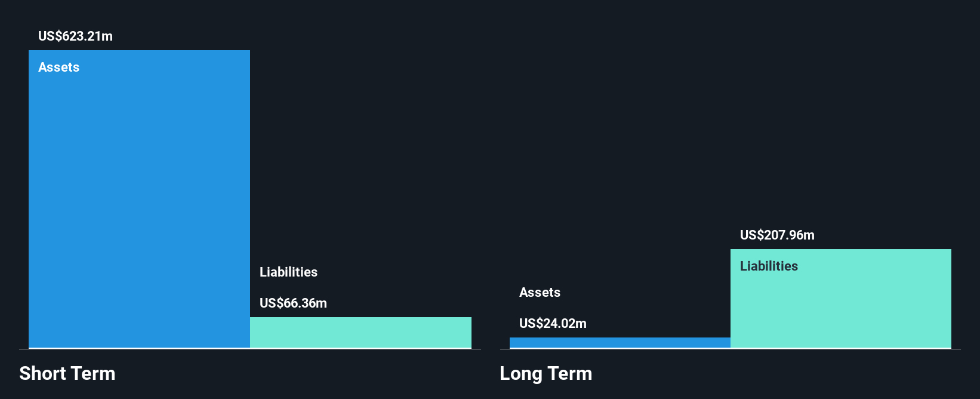Select the US$623.21m value label
The width and height of the screenshot is (980, 399).
coord(75,36)
